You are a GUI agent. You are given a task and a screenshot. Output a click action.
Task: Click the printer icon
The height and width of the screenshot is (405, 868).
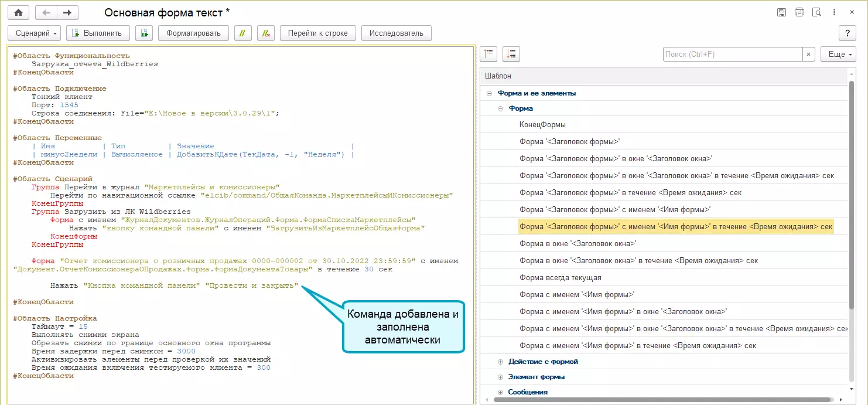pyautogui.click(x=799, y=12)
